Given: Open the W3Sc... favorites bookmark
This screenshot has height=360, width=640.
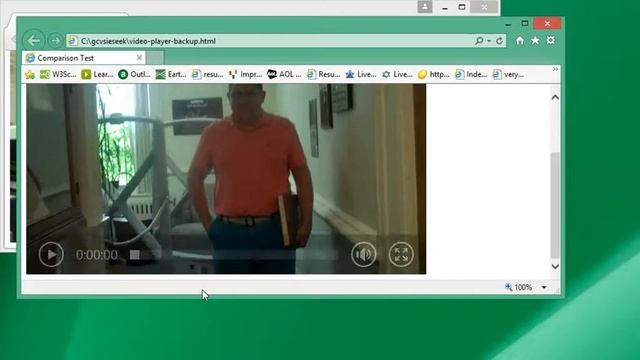Looking at the screenshot, I should [58, 74].
